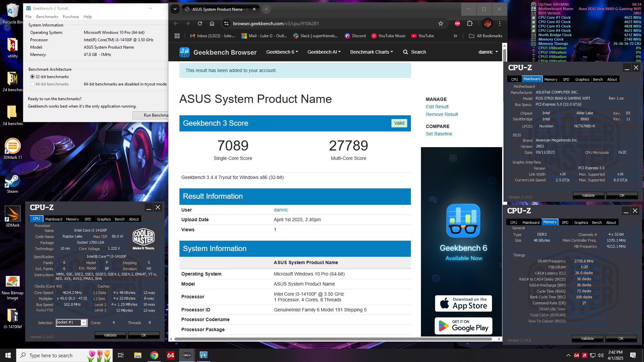Image resolution: width=644 pixels, height=362 pixels.
Task: Click Geekbench Browser Search link
Action: click(415, 52)
